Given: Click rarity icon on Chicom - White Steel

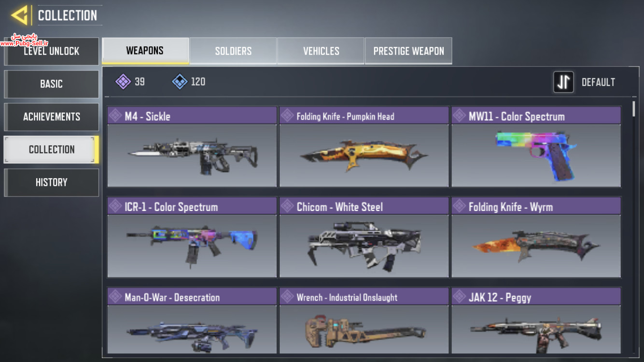Looking at the screenshot, I should 288,207.
